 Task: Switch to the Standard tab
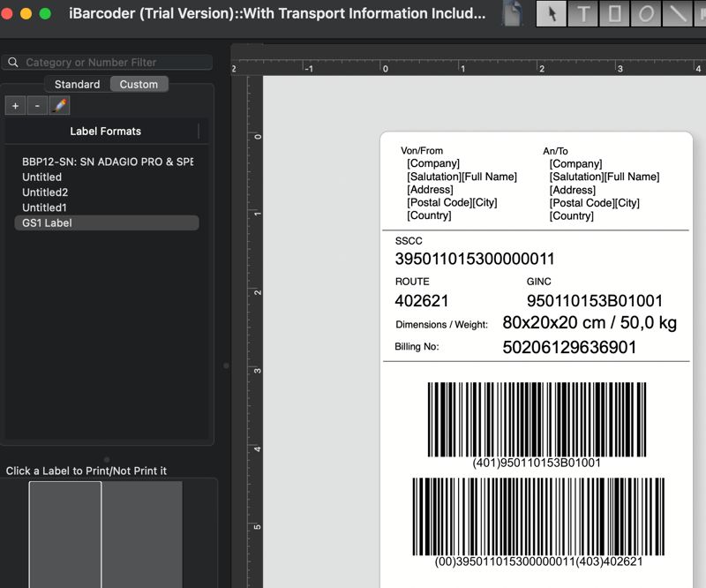[77, 84]
